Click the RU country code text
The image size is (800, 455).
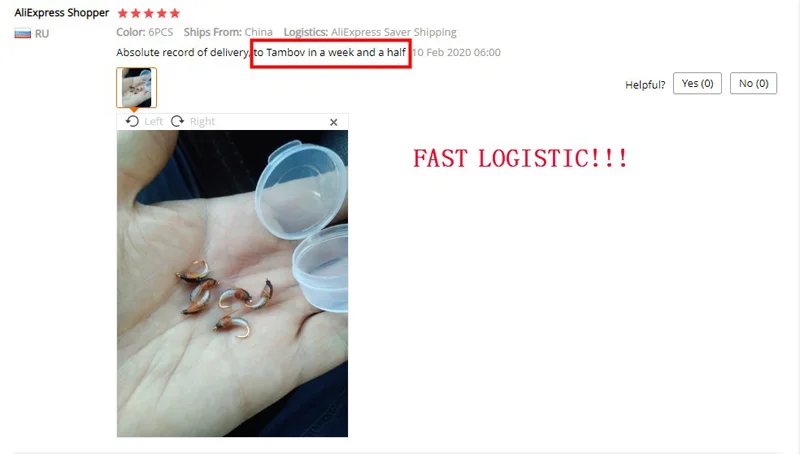pyautogui.click(x=42, y=34)
